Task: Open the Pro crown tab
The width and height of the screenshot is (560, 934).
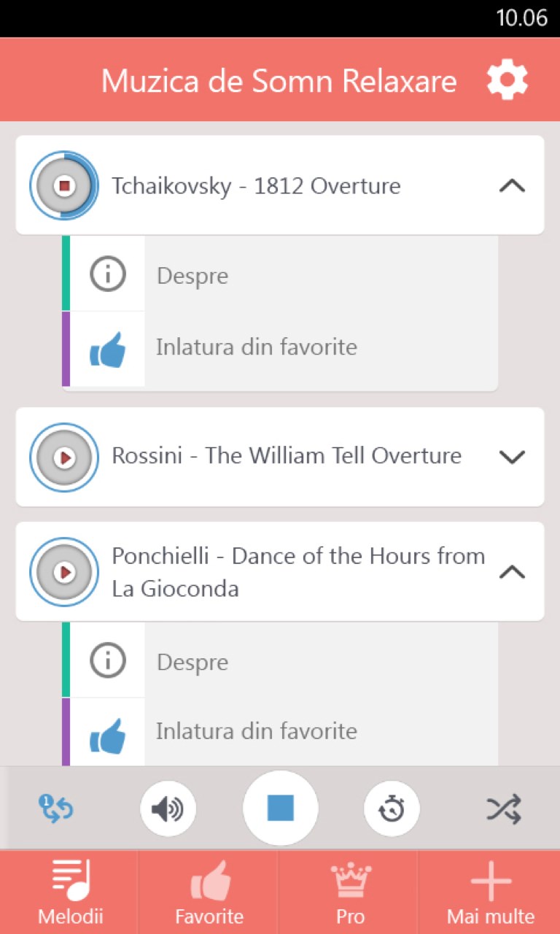Action: coord(350,892)
